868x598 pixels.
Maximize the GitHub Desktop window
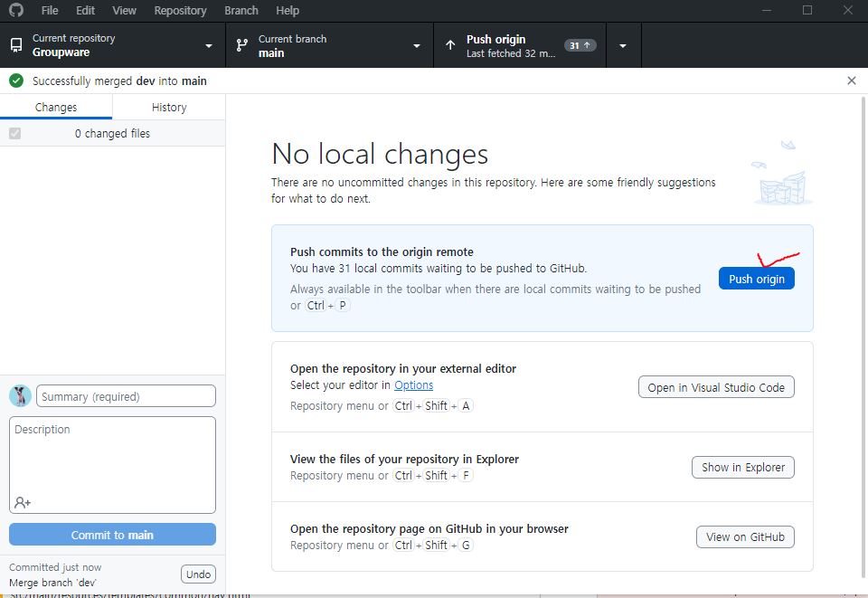pos(807,10)
